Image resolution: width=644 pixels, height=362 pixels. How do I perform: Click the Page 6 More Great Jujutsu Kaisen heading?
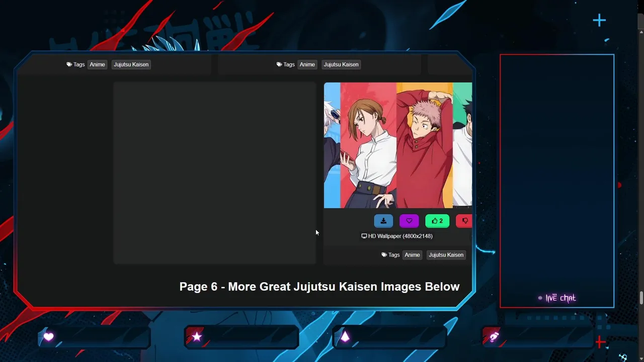[x=319, y=287]
